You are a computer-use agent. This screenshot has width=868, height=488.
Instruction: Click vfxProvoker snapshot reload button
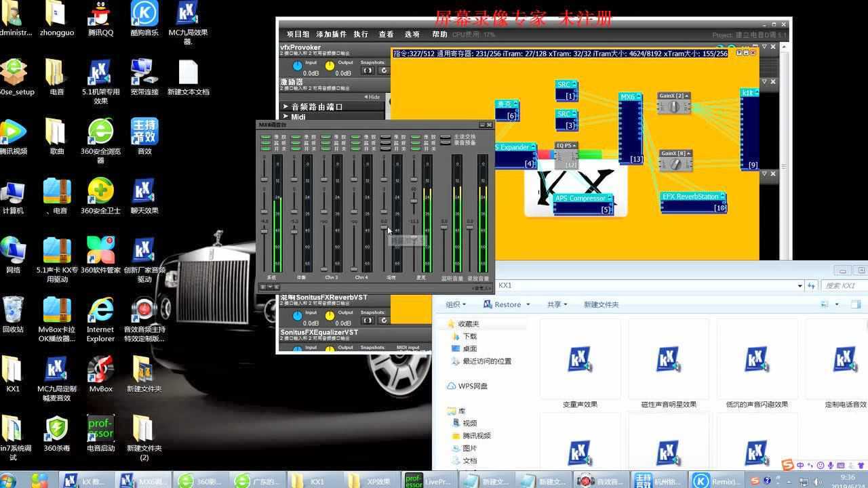(x=383, y=70)
